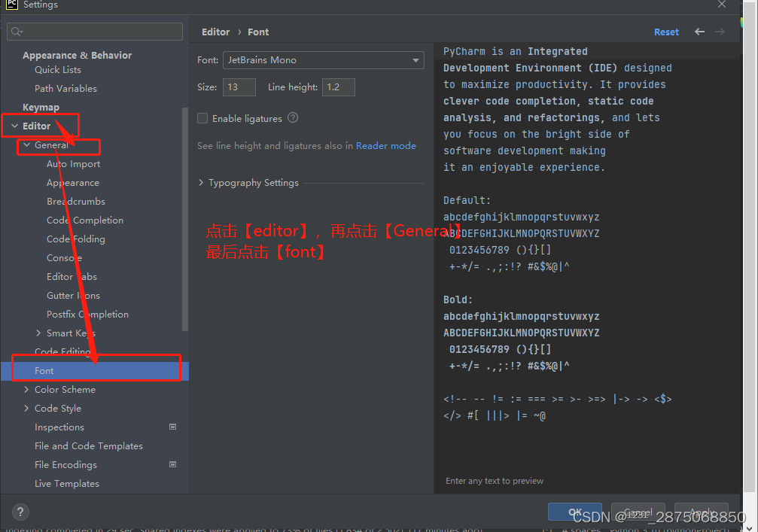Screen dimensions: 758x532
Task: Select Quick Lists in settings tree
Action: [x=57, y=69]
